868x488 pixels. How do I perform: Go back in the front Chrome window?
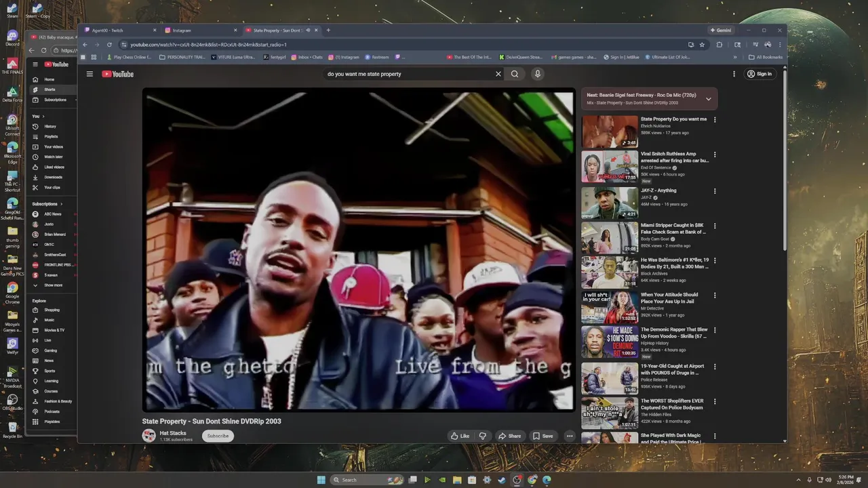point(85,45)
